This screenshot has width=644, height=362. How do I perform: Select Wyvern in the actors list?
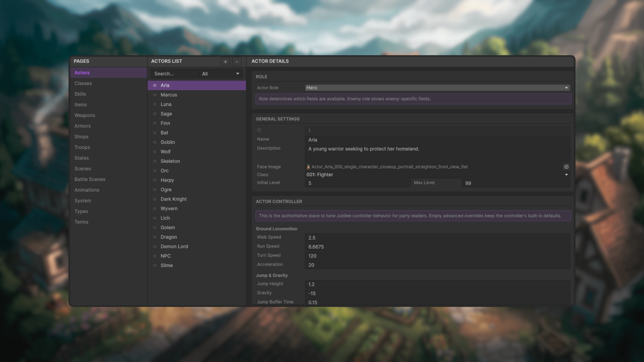click(x=197, y=208)
